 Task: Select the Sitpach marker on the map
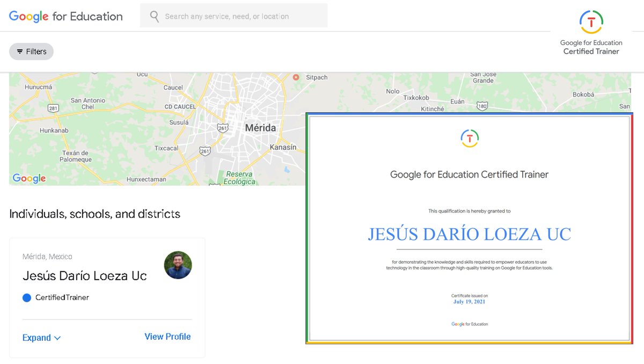(296, 77)
